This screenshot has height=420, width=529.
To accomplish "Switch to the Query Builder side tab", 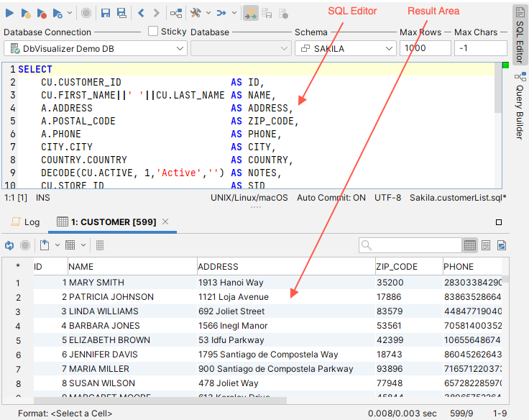I will [x=520, y=105].
